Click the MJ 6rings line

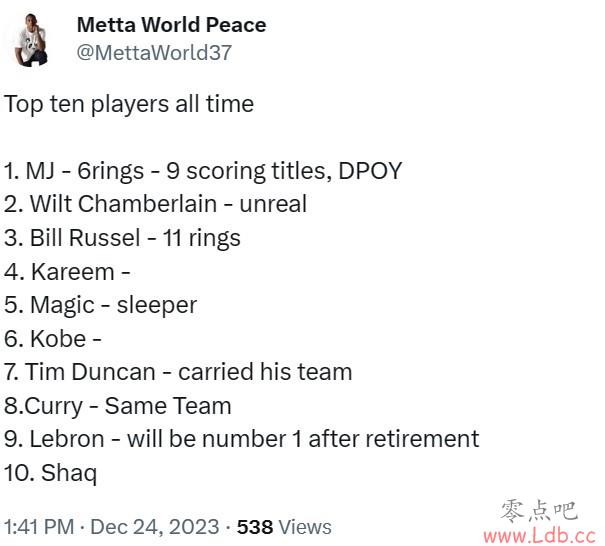click(x=203, y=171)
